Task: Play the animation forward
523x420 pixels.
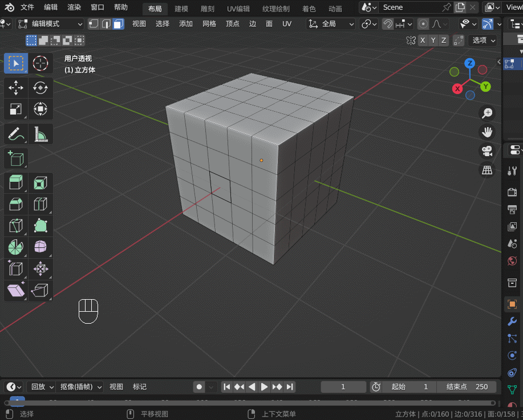Action: (x=264, y=387)
